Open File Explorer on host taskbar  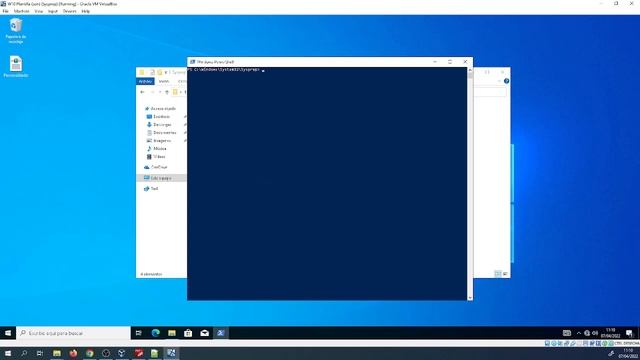(57, 353)
